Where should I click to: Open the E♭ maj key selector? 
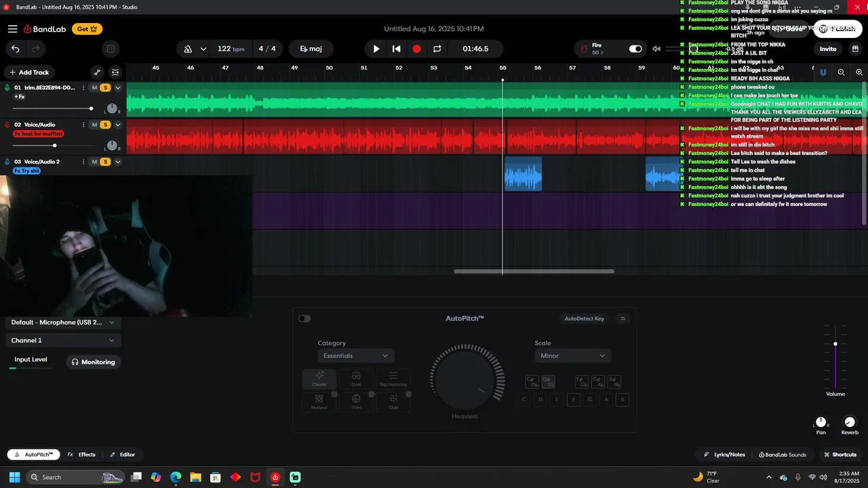311,49
